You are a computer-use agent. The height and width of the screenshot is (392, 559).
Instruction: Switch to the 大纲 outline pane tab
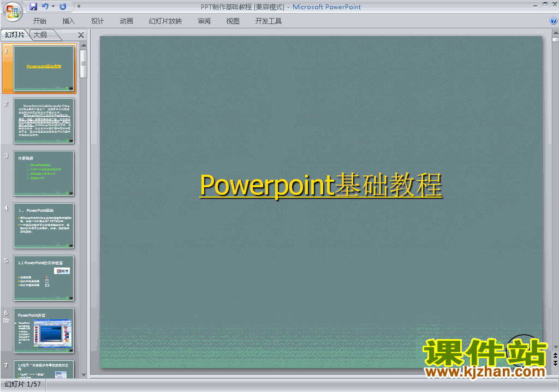[40, 34]
